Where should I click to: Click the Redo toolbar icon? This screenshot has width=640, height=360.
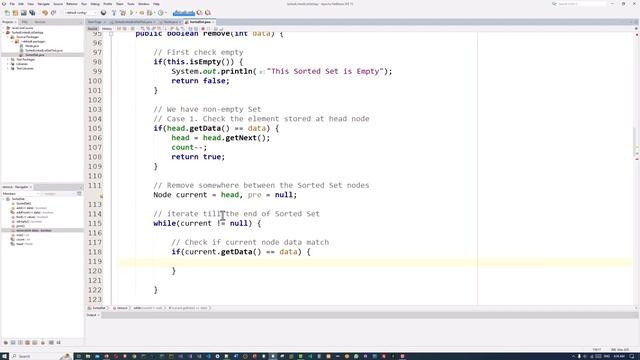click(x=53, y=13)
